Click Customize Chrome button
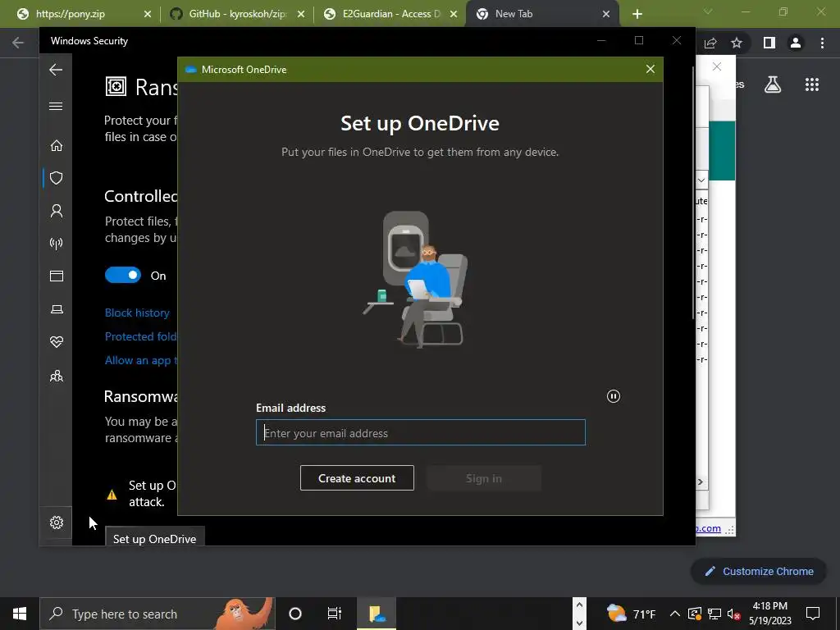Screen dimensions: 840x630 (759, 571)
